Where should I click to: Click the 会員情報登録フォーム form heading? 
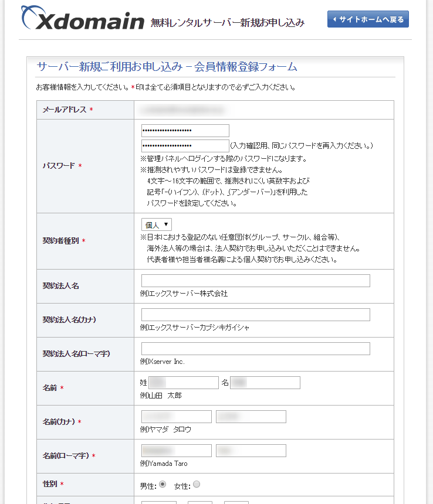(x=167, y=66)
